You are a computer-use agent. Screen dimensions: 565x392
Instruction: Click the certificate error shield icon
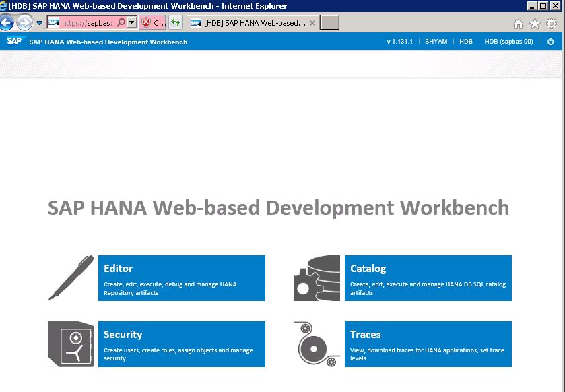click(x=146, y=23)
